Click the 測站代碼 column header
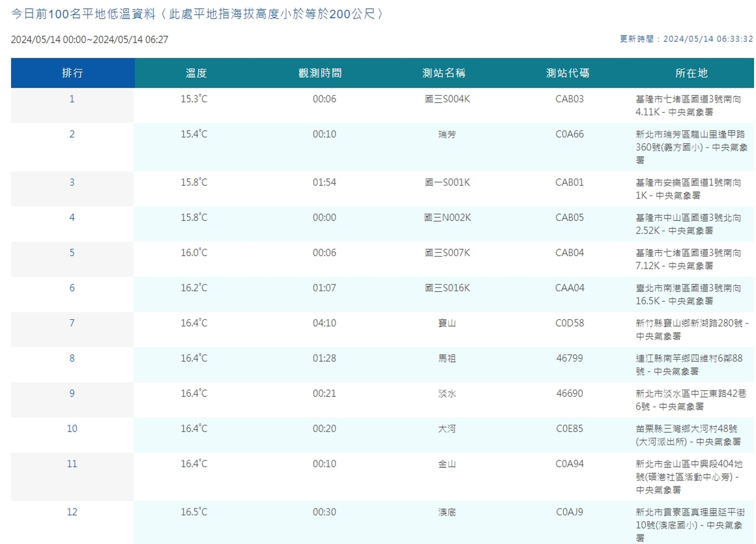 coord(568,73)
